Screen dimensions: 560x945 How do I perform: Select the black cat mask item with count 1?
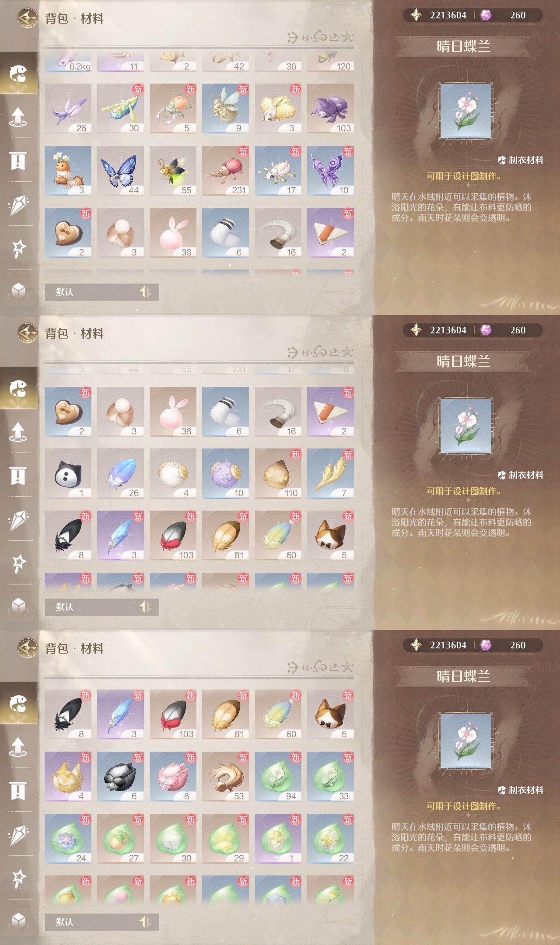[x=68, y=473]
